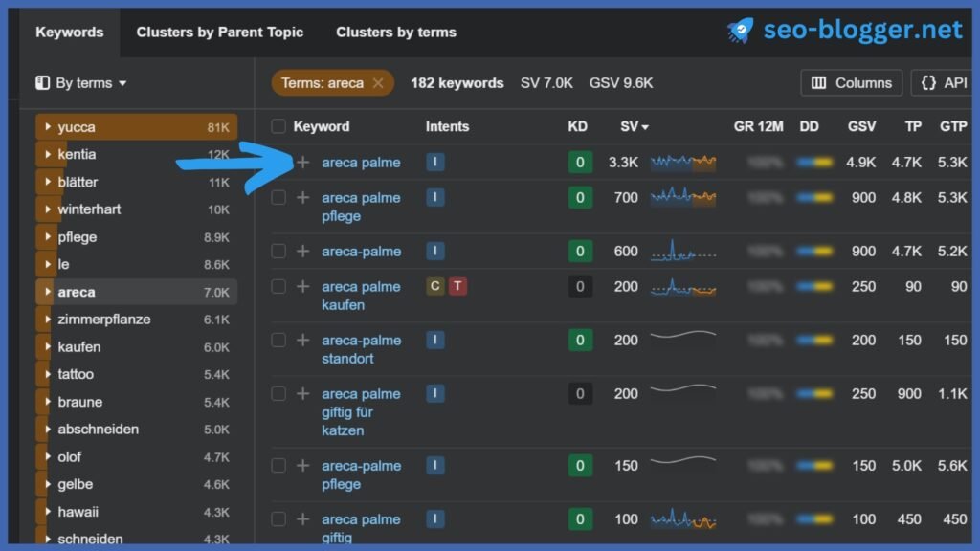The image size is (980, 551).
Task: Tick checkbox for 'areca palme pflege'
Action: pos(278,197)
